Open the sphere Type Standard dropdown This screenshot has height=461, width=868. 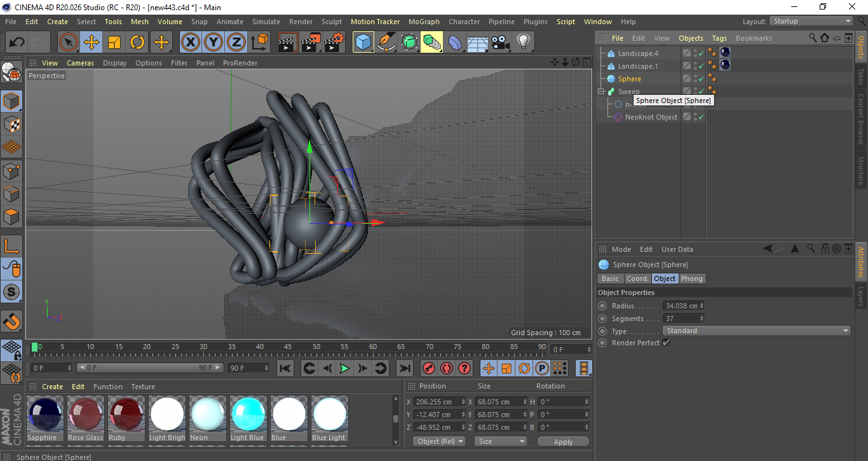(756, 331)
